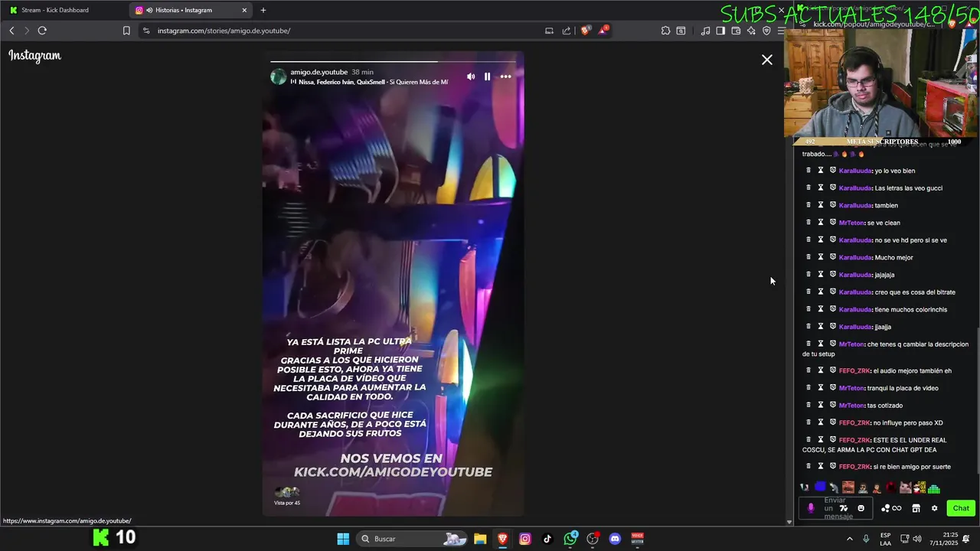Open Brave Rewards triangle icon

pyautogui.click(x=604, y=31)
